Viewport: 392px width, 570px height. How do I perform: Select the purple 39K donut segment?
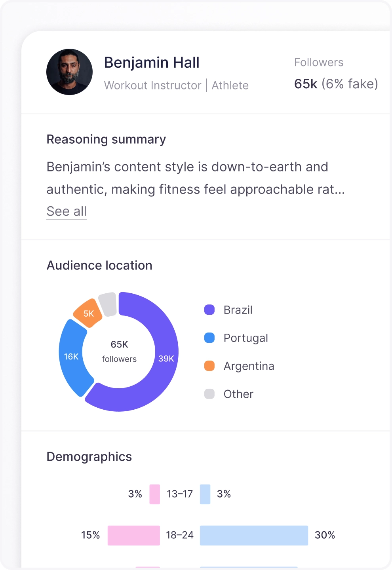tap(166, 358)
